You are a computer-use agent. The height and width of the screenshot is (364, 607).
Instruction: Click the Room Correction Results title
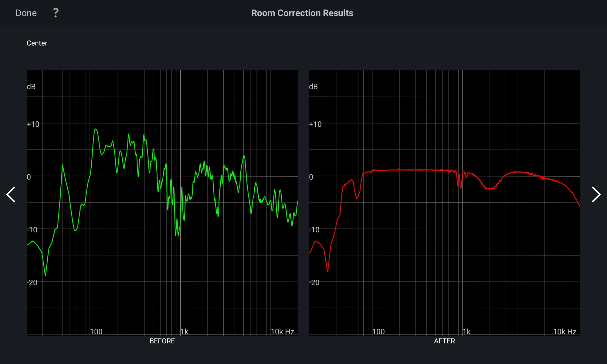(x=302, y=13)
